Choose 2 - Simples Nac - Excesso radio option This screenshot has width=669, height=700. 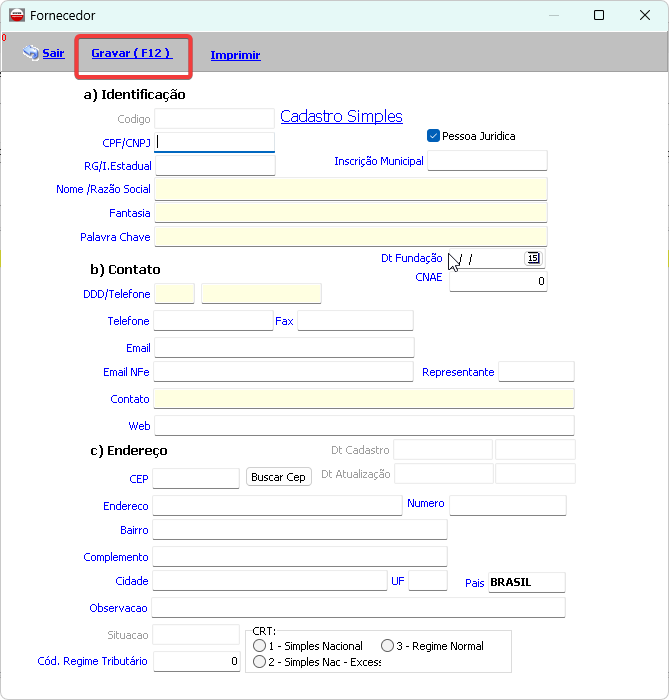tap(260, 662)
